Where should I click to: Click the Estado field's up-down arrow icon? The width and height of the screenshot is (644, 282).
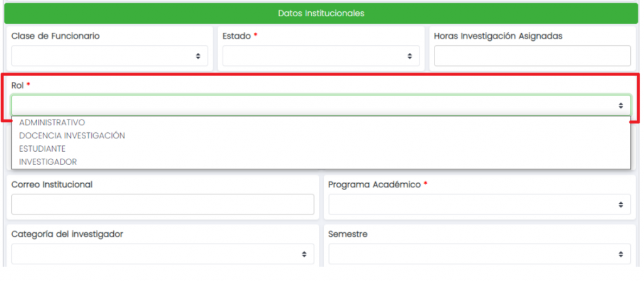coord(409,56)
